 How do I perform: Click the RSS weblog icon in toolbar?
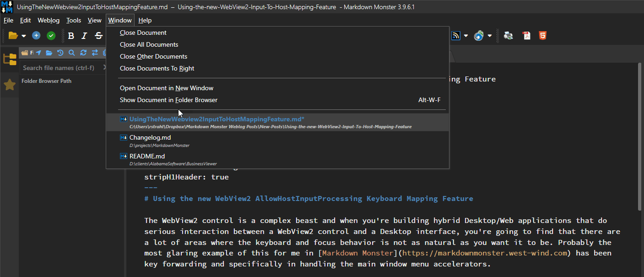(456, 36)
